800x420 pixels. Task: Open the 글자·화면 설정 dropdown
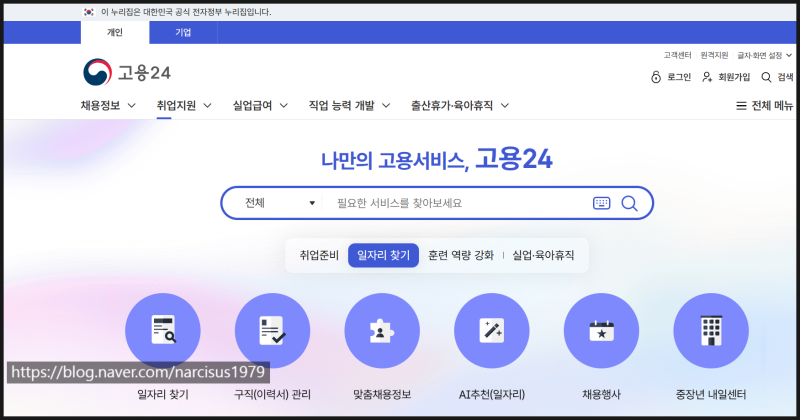pos(764,55)
